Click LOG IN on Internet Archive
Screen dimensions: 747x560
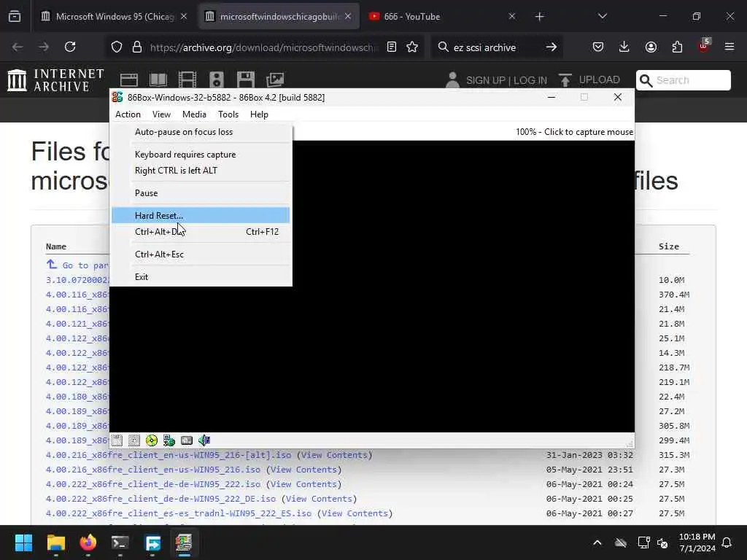(x=530, y=80)
